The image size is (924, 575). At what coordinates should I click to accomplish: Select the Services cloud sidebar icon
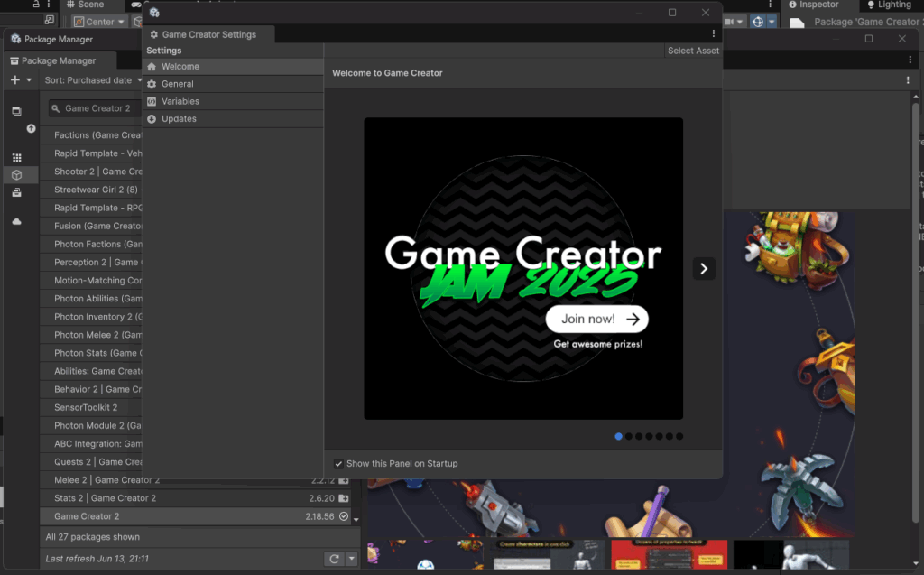pyautogui.click(x=16, y=222)
